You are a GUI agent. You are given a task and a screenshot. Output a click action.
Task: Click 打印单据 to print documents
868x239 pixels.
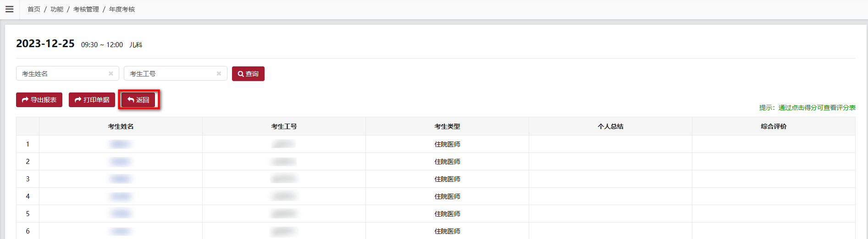[92, 100]
